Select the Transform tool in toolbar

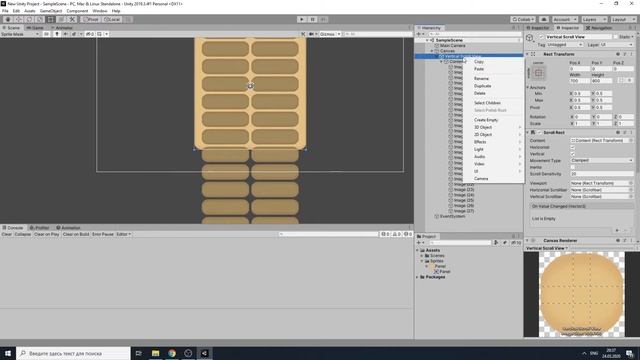(x=61, y=19)
